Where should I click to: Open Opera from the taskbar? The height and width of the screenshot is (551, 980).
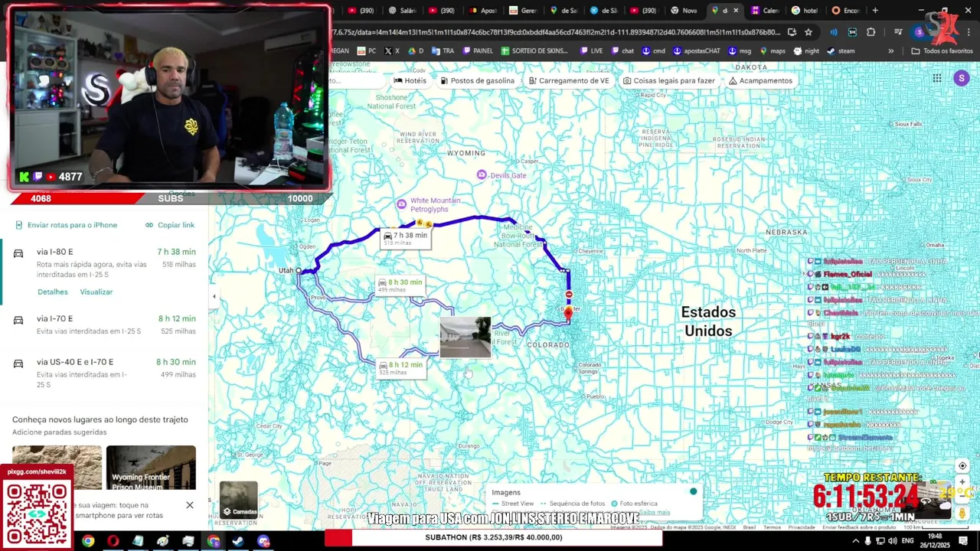click(x=113, y=541)
